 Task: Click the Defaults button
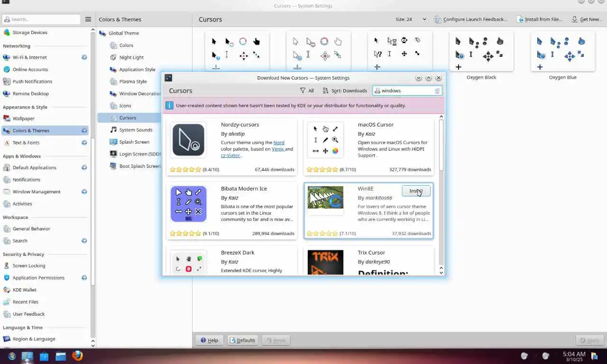tap(242, 340)
